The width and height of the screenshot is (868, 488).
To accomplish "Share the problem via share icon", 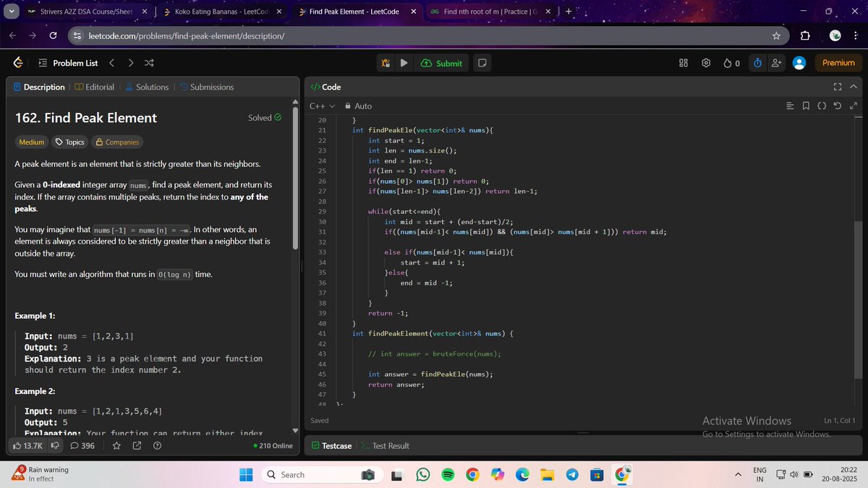I will coord(137,445).
